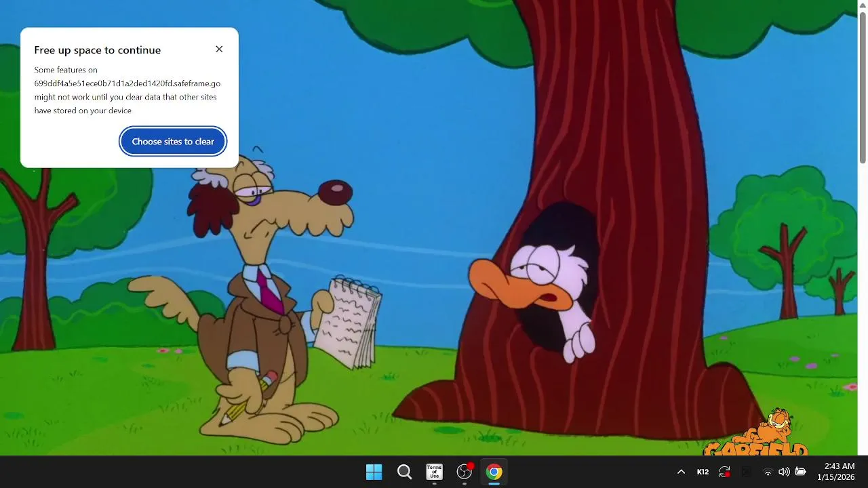Open the Terms of Use taskbar app
868x488 pixels.
click(x=434, y=472)
